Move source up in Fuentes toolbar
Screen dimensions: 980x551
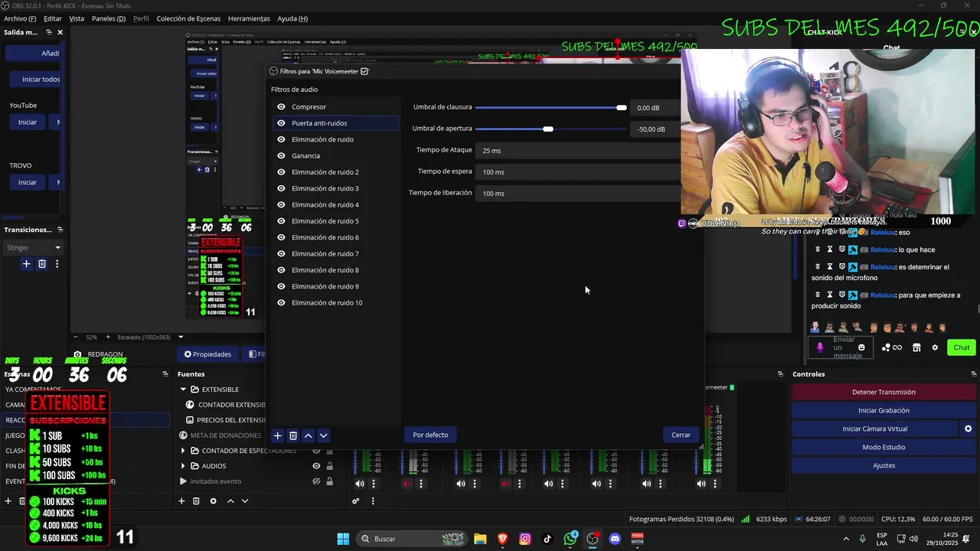(230, 501)
